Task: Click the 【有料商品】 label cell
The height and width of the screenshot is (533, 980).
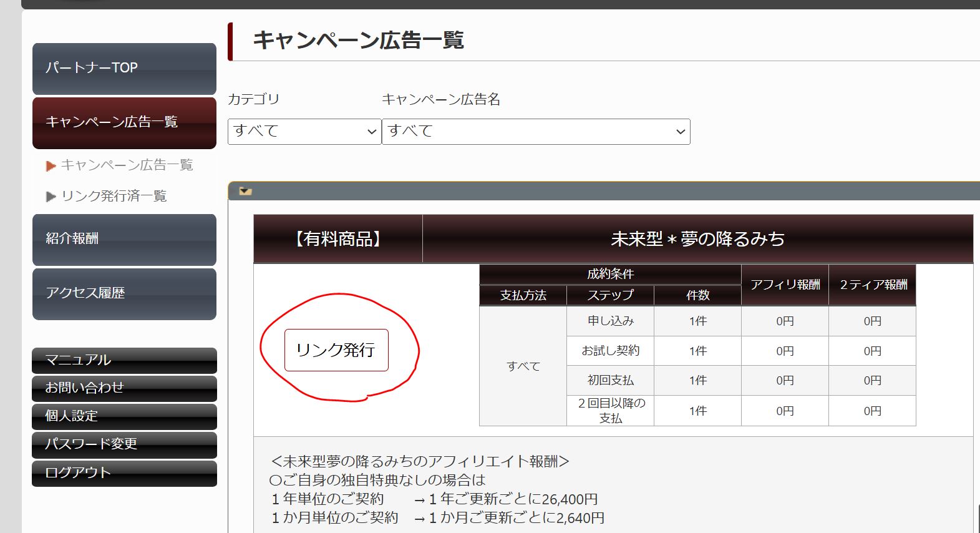Action: (337, 239)
